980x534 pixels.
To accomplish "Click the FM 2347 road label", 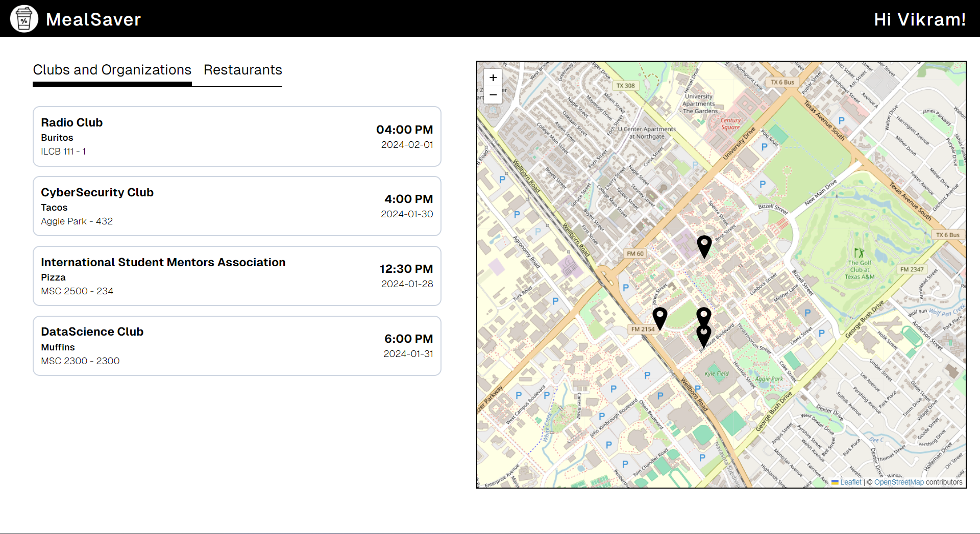I will pyautogui.click(x=912, y=269).
